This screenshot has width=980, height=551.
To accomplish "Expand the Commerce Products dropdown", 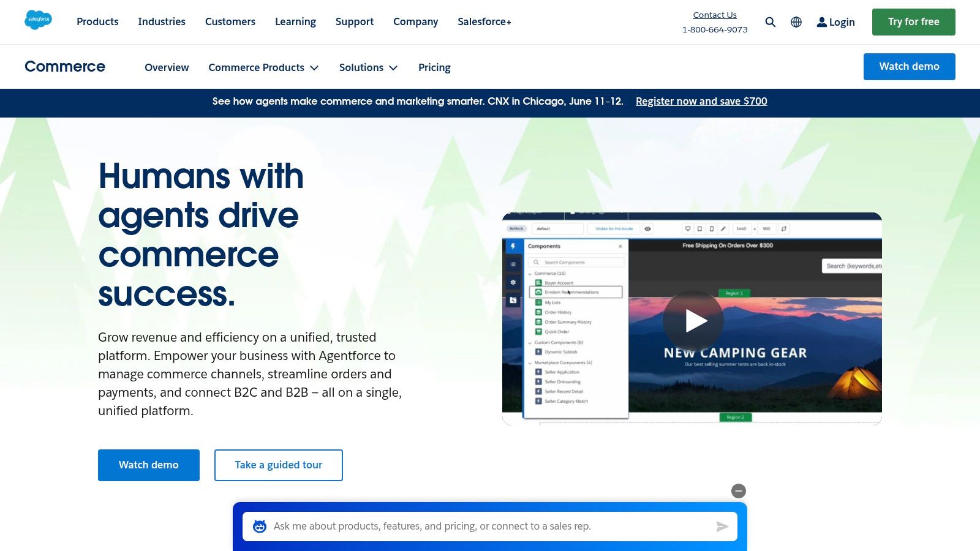I will [x=263, y=67].
